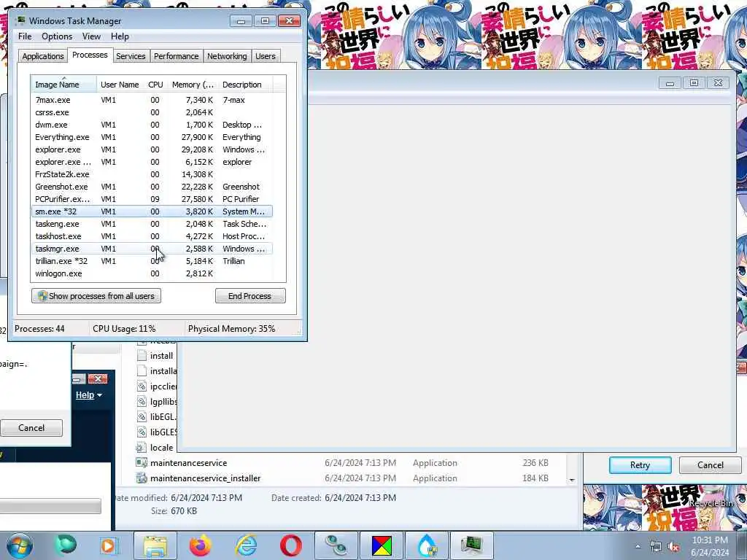Sort processes by Description column
Image resolution: width=747 pixels, height=560 pixels.
click(x=245, y=85)
